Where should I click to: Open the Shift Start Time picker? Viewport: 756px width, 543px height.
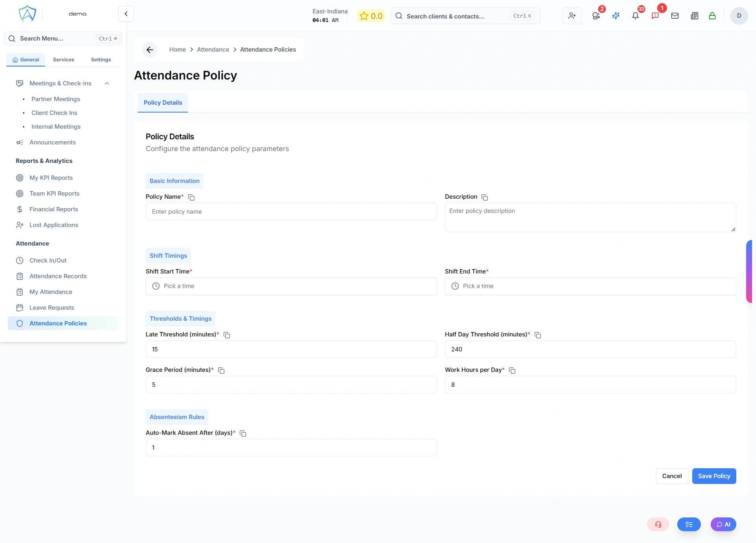click(x=291, y=286)
